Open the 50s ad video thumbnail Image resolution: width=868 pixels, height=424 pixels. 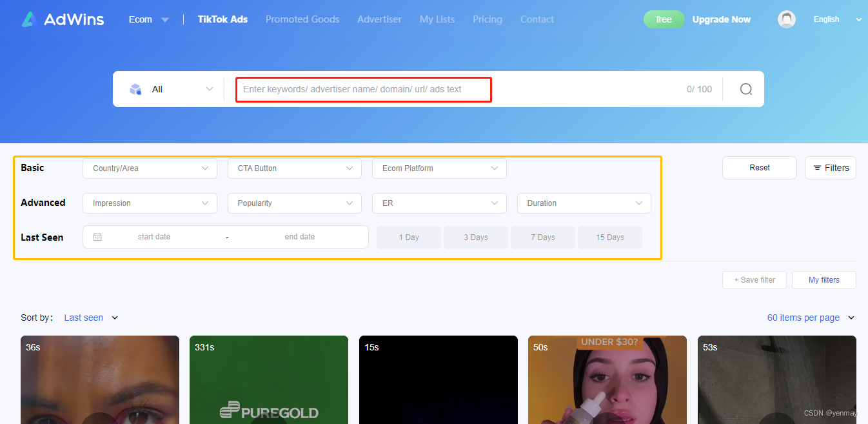point(607,379)
